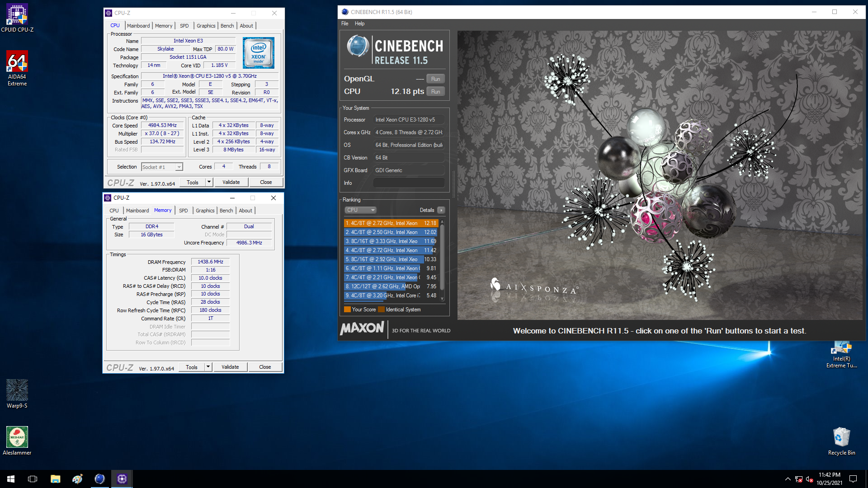Screen dimensions: 868x488
Task: Open SPD tab in lower CPU-Z window
Action: click(x=183, y=211)
